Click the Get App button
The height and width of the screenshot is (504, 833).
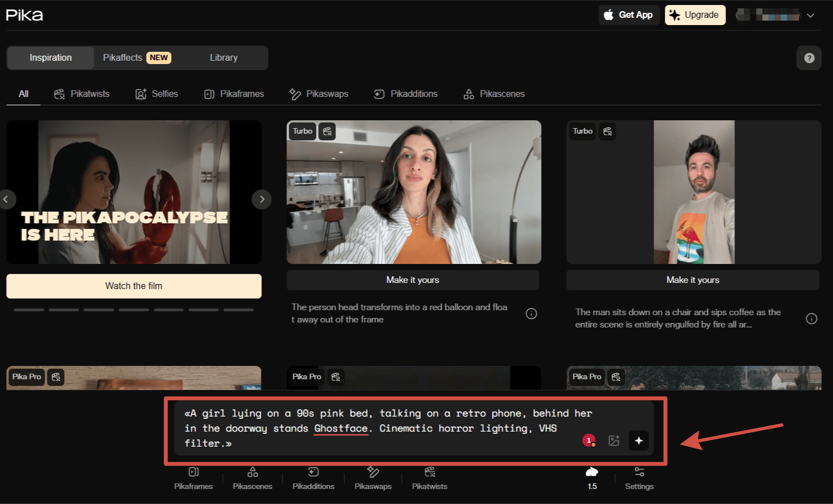(629, 15)
